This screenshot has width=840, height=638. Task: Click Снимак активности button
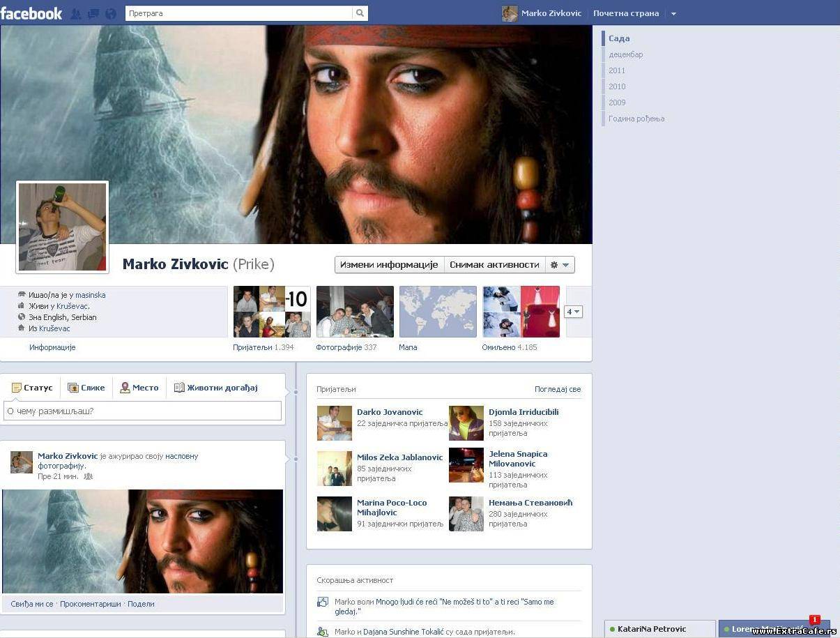click(494, 265)
